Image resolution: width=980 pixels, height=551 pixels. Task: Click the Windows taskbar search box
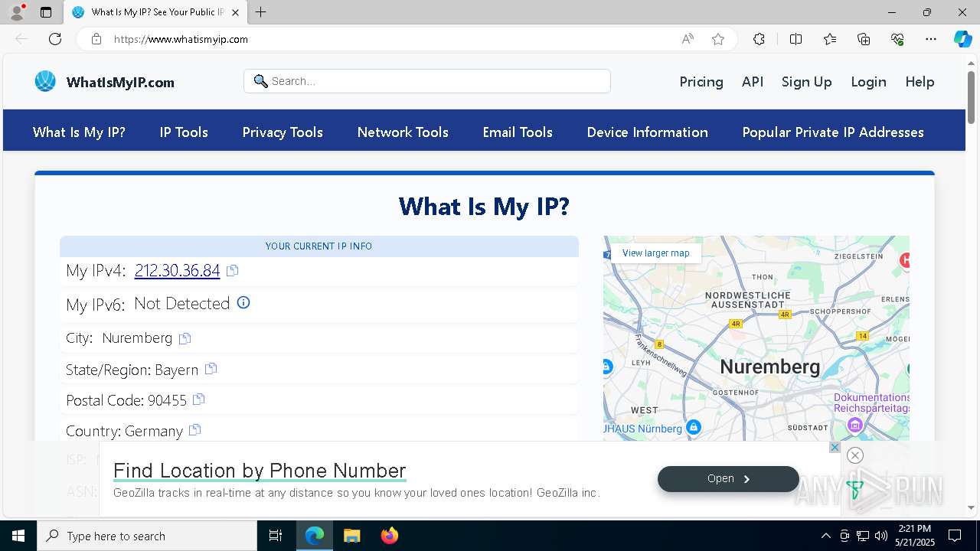click(147, 536)
